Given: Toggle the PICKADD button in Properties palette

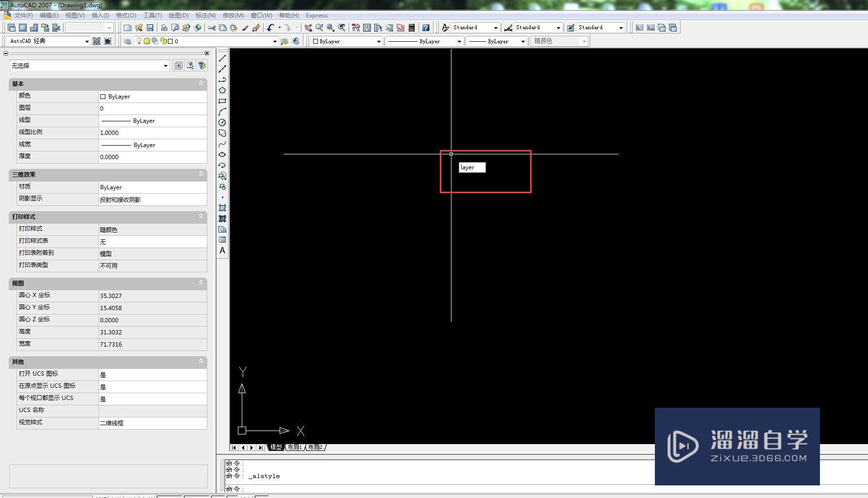Looking at the screenshot, I should coord(179,66).
